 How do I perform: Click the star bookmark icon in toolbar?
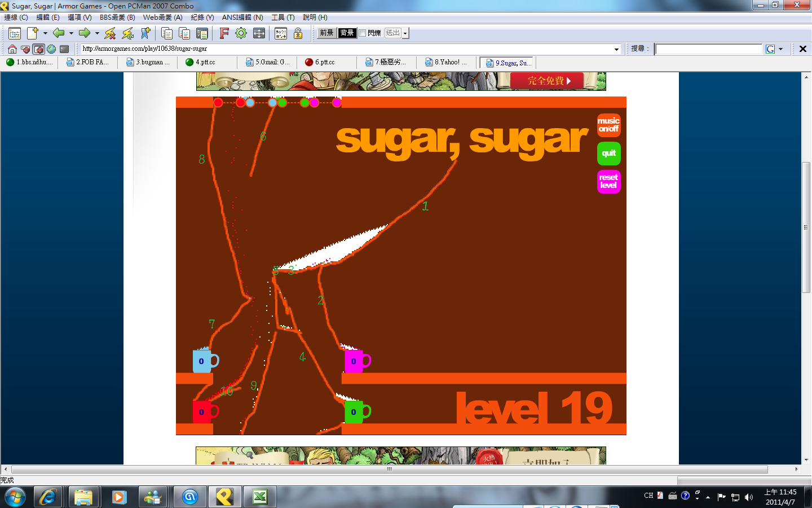pyautogui.click(x=145, y=33)
